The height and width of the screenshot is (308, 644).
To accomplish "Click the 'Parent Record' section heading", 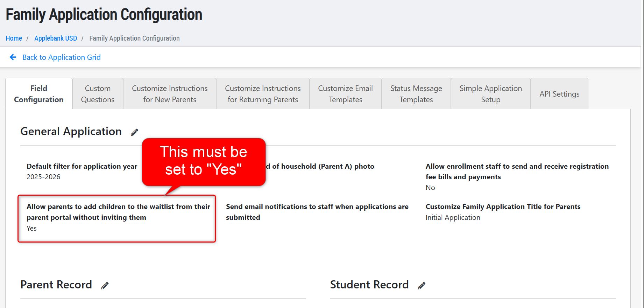I will pyautogui.click(x=56, y=285).
